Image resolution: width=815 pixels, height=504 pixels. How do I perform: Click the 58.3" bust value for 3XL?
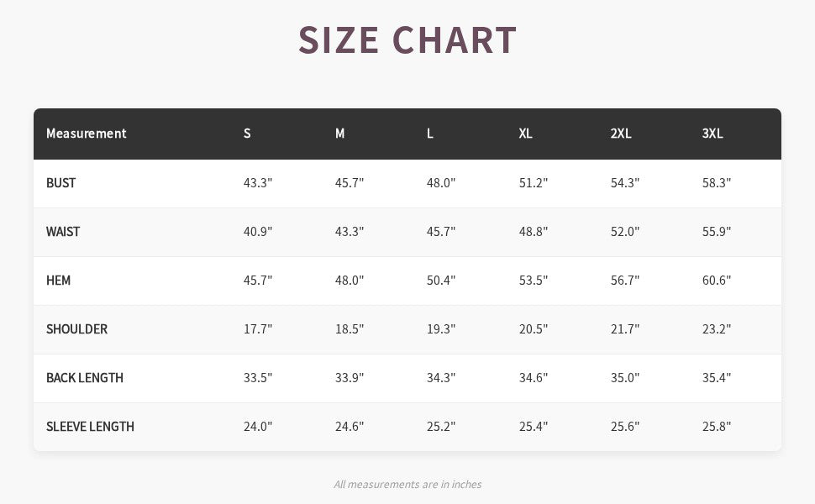(717, 183)
